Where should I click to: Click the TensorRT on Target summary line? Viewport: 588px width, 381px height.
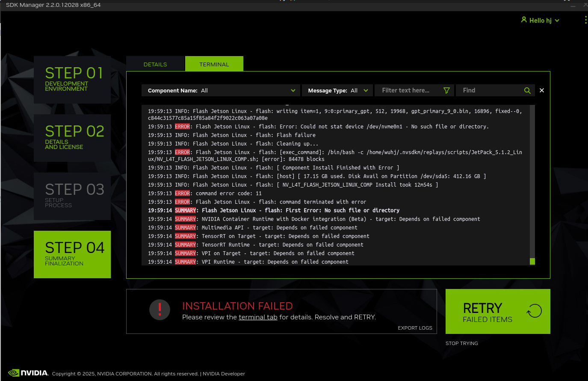(259, 236)
